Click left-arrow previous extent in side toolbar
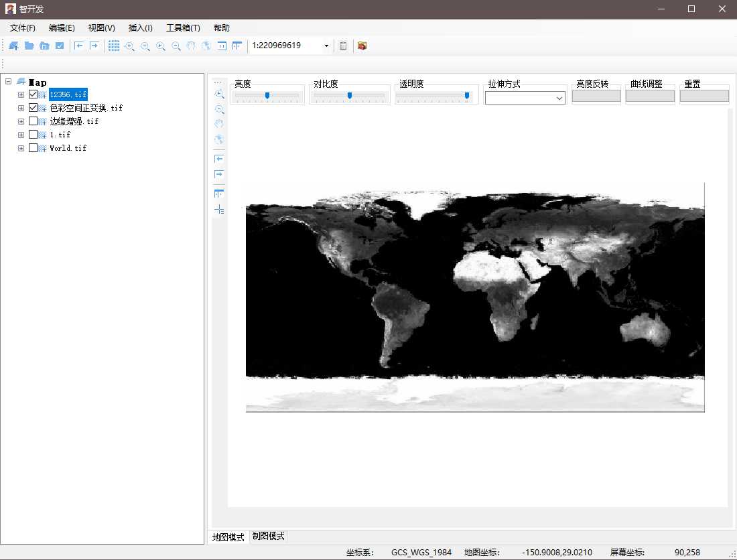Screen dimensions: 737x560 [x=219, y=159]
